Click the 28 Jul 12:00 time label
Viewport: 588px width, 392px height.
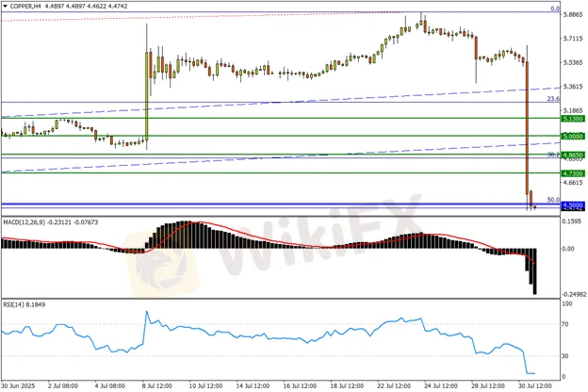click(487, 385)
